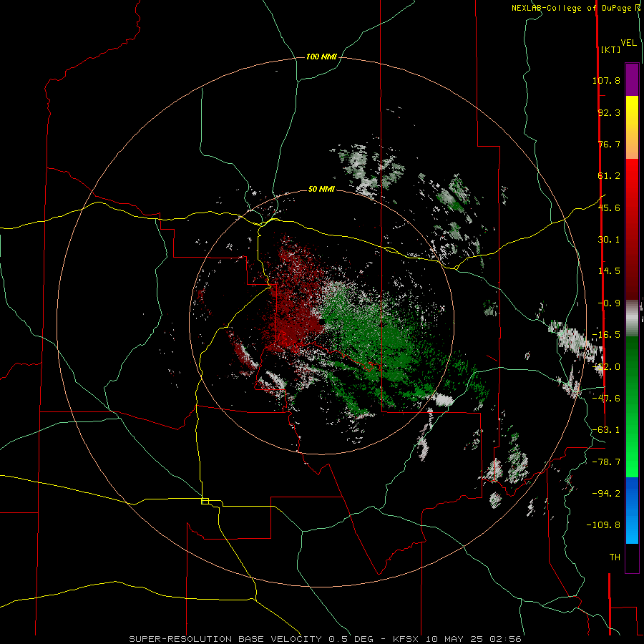
Task: Click the [KT] units label
Action: click(x=611, y=49)
